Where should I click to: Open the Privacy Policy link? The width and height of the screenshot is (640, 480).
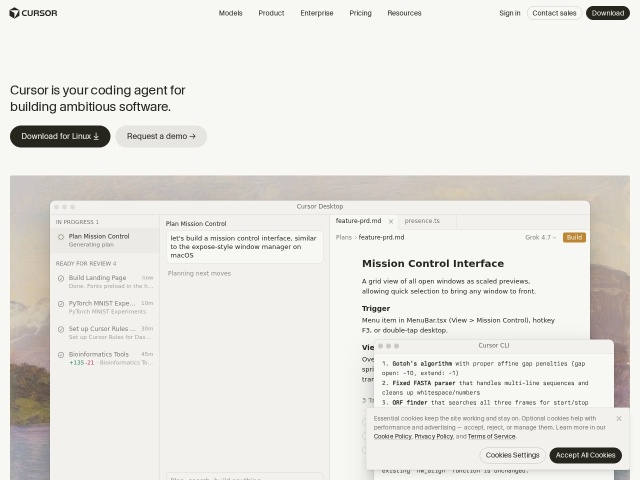pyautogui.click(x=433, y=436)
